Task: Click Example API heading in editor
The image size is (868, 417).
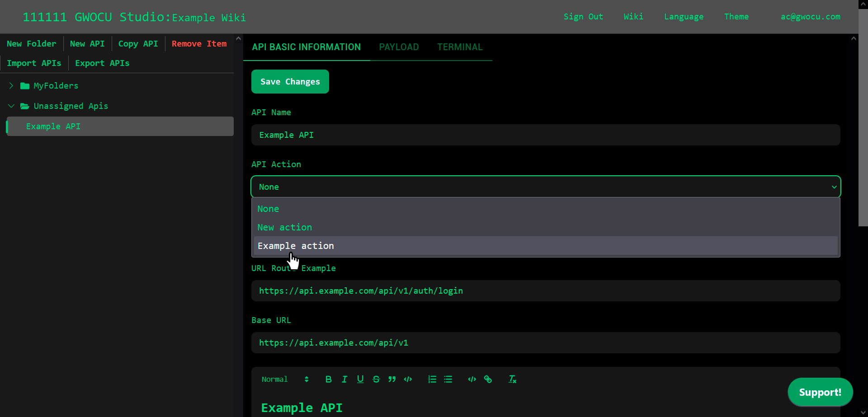Action: pos(302,408)
